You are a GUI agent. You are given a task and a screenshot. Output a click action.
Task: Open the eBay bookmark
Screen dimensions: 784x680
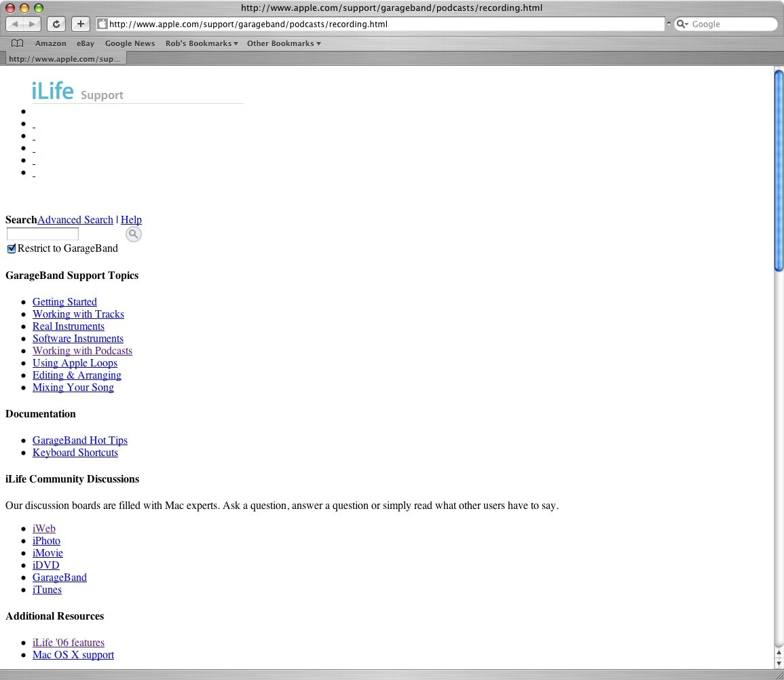[86, 43]
